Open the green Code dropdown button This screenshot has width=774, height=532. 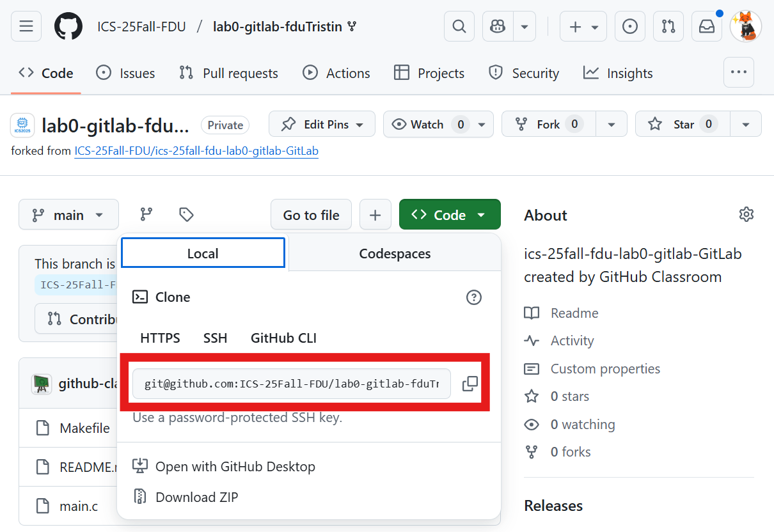(x=450, y=215)
